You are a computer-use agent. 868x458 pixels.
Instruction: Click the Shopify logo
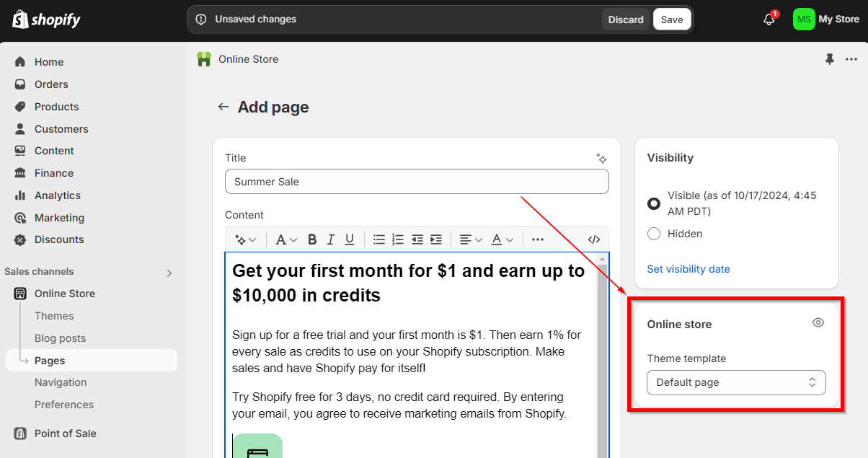coord(46,19)
